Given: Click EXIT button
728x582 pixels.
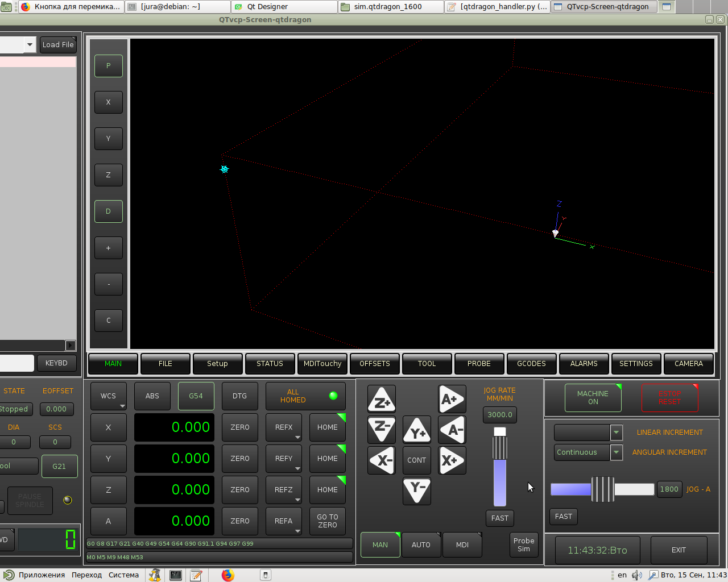Looking at the screenshot, I should pyautogui.click(x=679, y=550).
